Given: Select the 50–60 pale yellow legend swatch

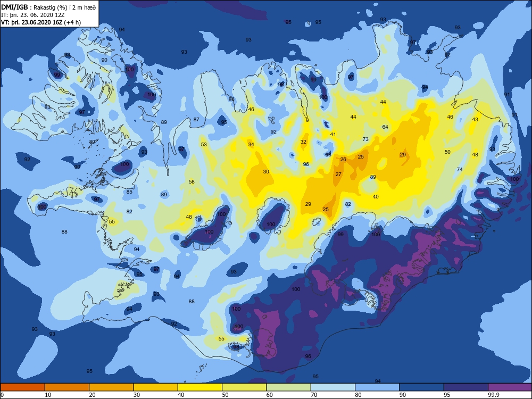Looking at the screenshot, I should pyautogui.click(x=244, y=387).
